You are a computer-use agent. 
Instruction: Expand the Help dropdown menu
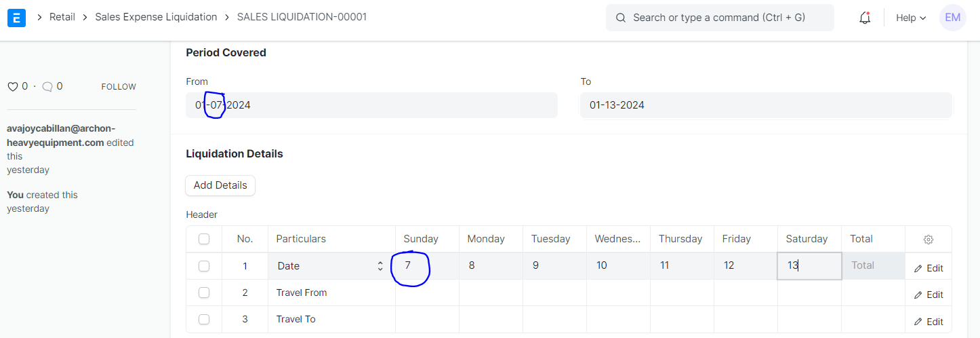(x=910, y=18)
